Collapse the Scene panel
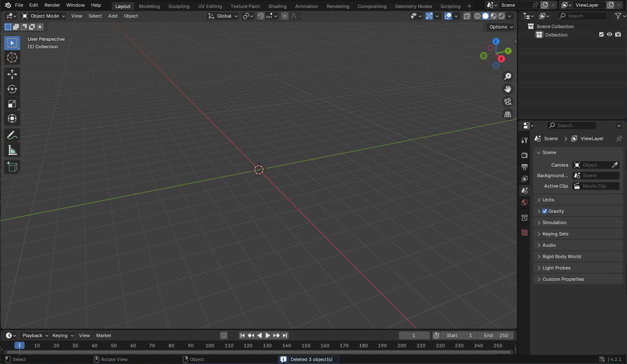Screen dimensions: 627x364 (578, 152)
